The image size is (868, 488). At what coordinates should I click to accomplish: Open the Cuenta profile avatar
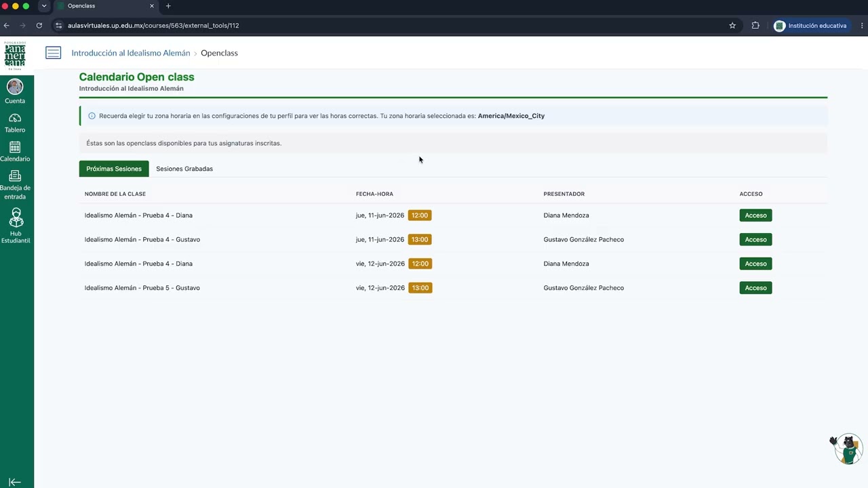(x=15, y=87)
